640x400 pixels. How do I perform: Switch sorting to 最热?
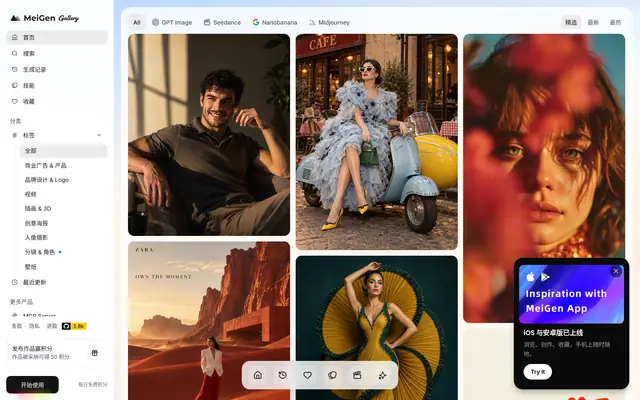(615, 22)
